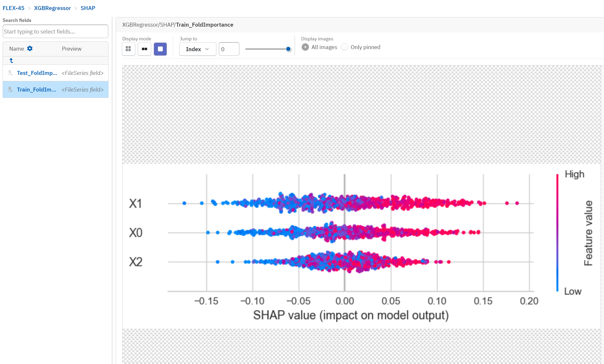Click the Train_FoldIm... FileSeries field preview
Viewport: 604px width, 364px height.
83,90
